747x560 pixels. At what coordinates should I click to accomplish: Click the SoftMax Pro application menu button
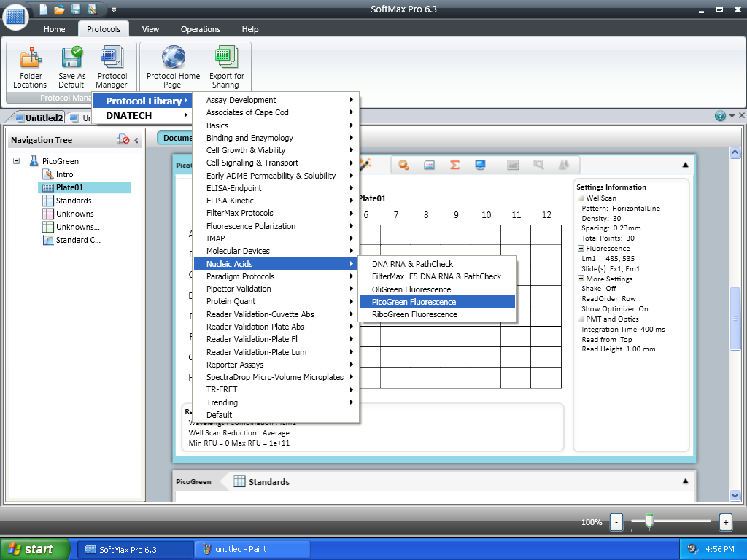(x=16, y=16)
